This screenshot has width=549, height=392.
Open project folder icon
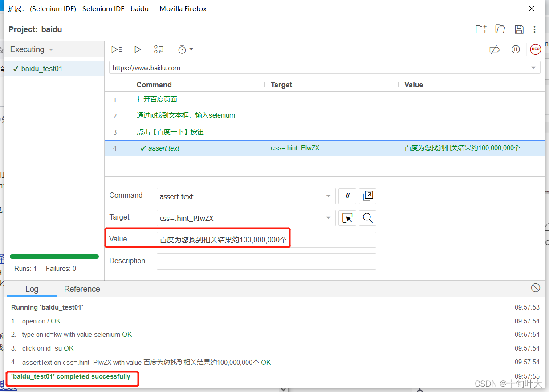500,29
